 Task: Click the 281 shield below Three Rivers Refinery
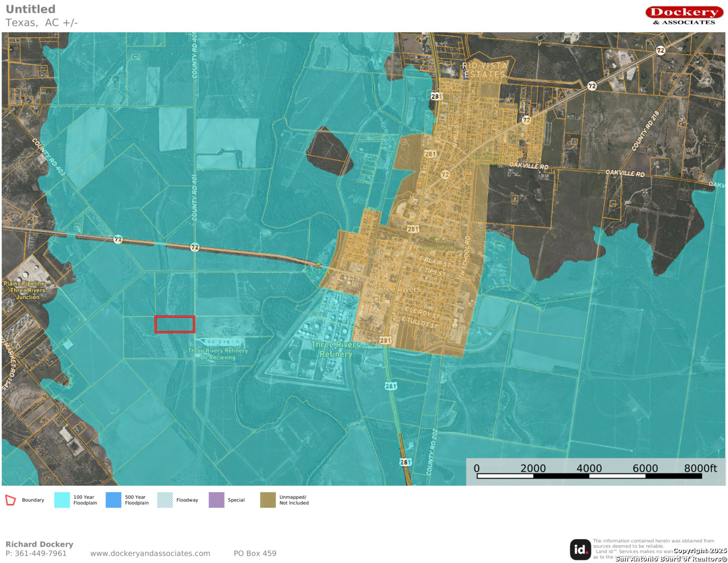(x=390, y=386)
